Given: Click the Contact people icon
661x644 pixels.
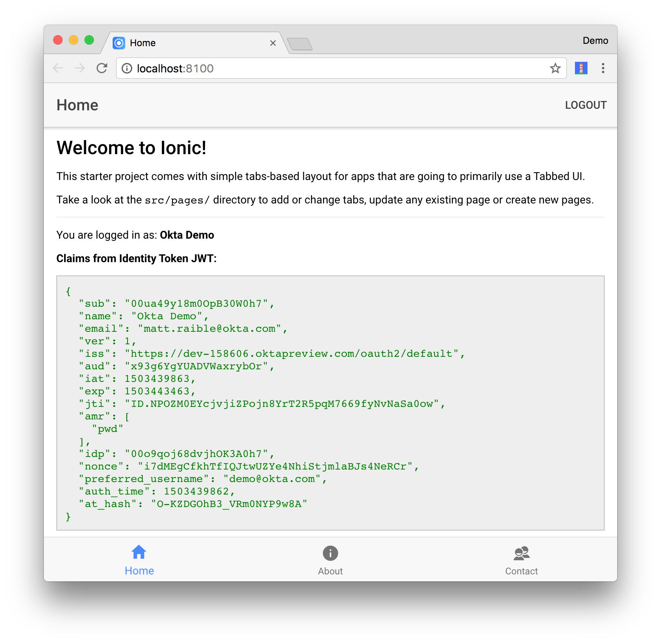Looking at the screenshot, I should click(521, 553).
